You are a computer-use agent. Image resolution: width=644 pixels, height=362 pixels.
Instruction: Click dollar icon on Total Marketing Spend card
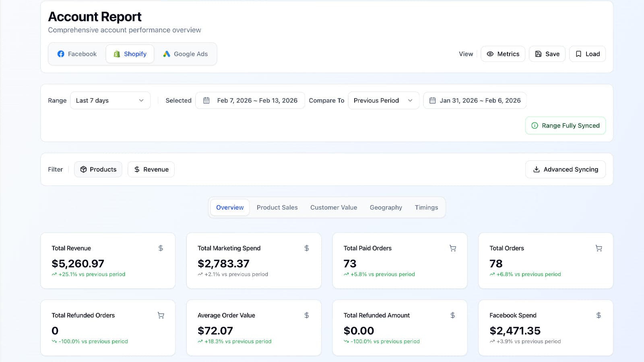(307, 248)
